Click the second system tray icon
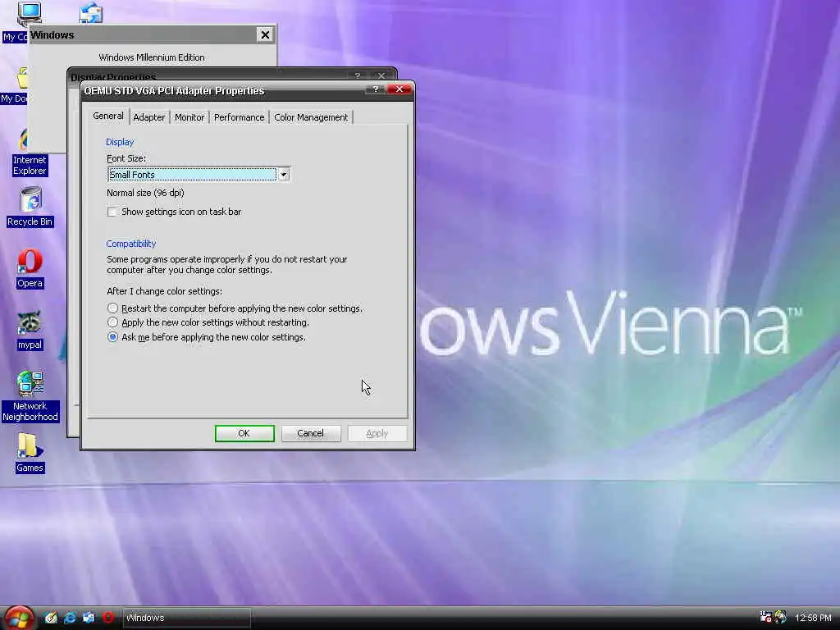 click(x=781, y=617)
